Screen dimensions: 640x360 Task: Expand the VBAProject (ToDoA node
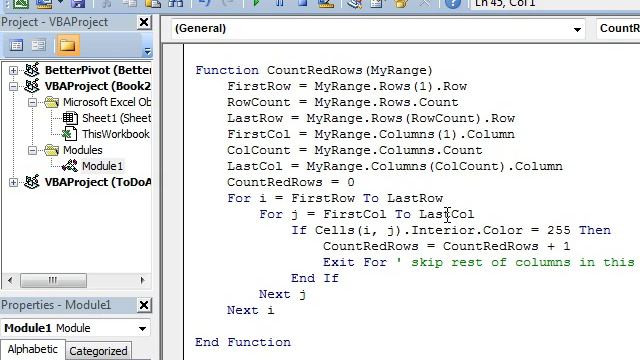(x=13, y=182)
